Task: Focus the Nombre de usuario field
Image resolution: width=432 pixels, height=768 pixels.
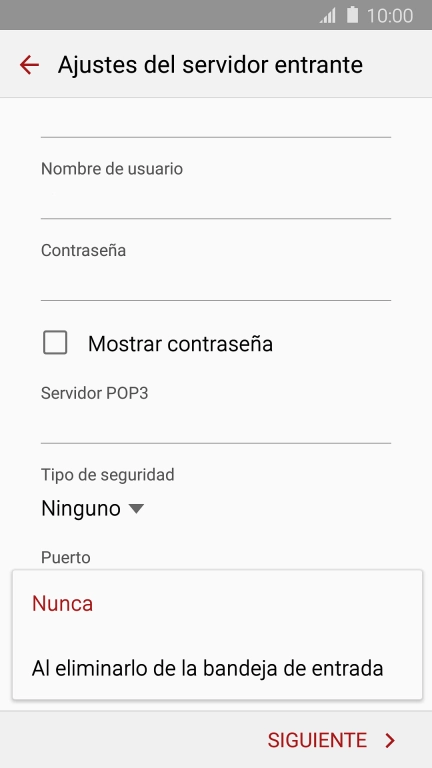Action: 216,199
